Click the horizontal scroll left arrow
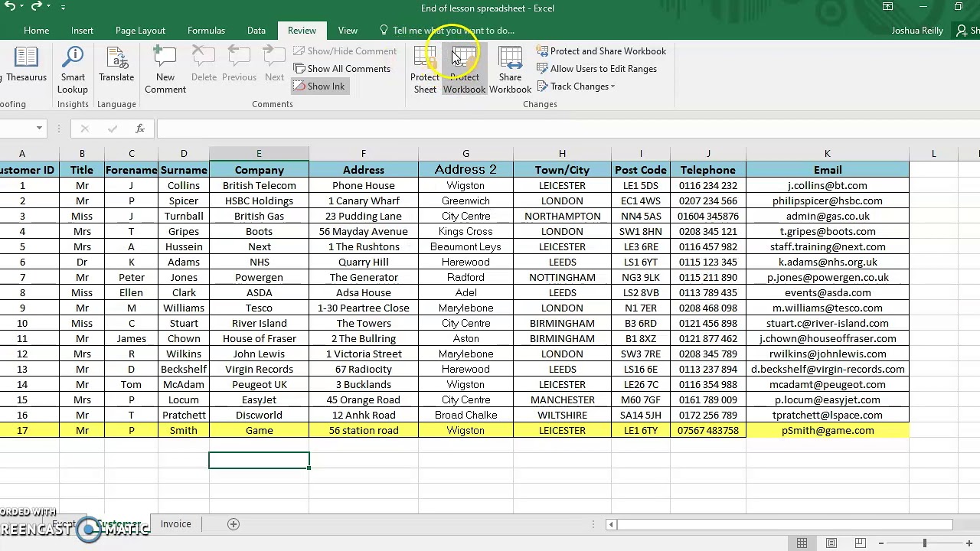Image resolution: width=980 pixels, height=551 pixels. [610, 524]
